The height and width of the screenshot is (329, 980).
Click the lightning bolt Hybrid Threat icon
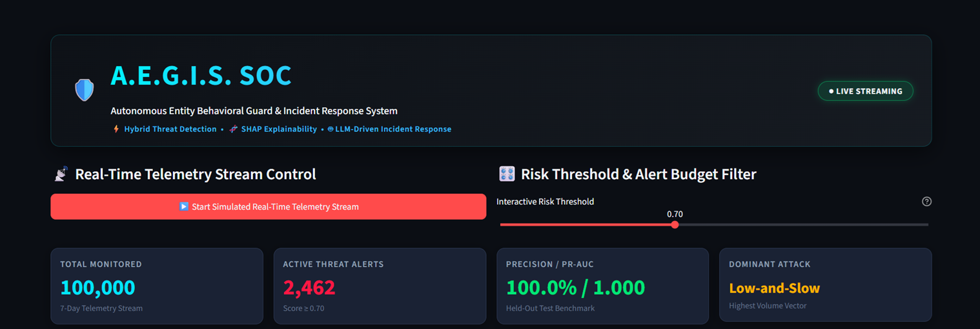click(116, 129)
